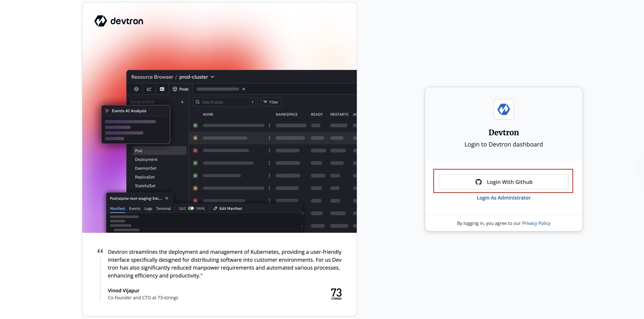Close the Pod/alpine-test-staging tab
Screen dimensions: 644x319
(x=167, y=198)
